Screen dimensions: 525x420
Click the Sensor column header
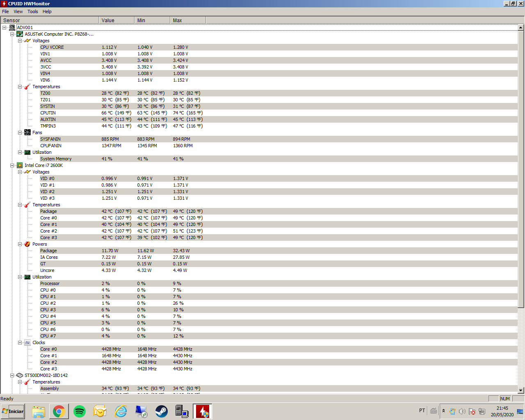point(49,20)
